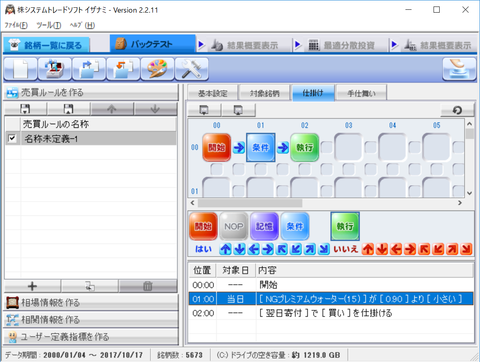Click the trash delete rule button
The image size is (480, 362).
click(148, 286)
